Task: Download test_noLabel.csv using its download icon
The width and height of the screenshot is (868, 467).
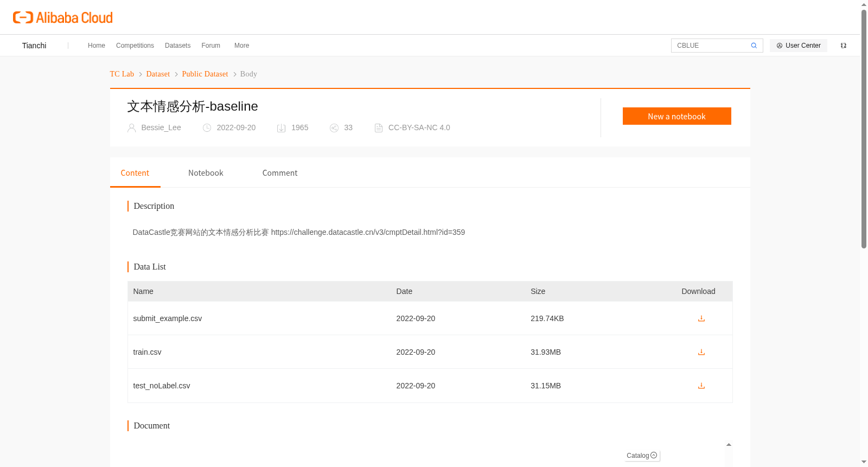Action: tap(701, 386)
